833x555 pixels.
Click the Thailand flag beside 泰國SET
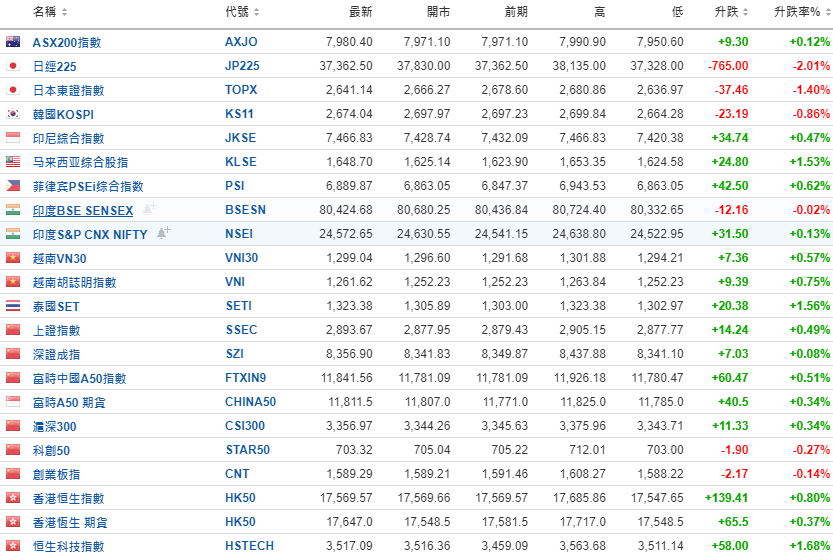(13, 306)
